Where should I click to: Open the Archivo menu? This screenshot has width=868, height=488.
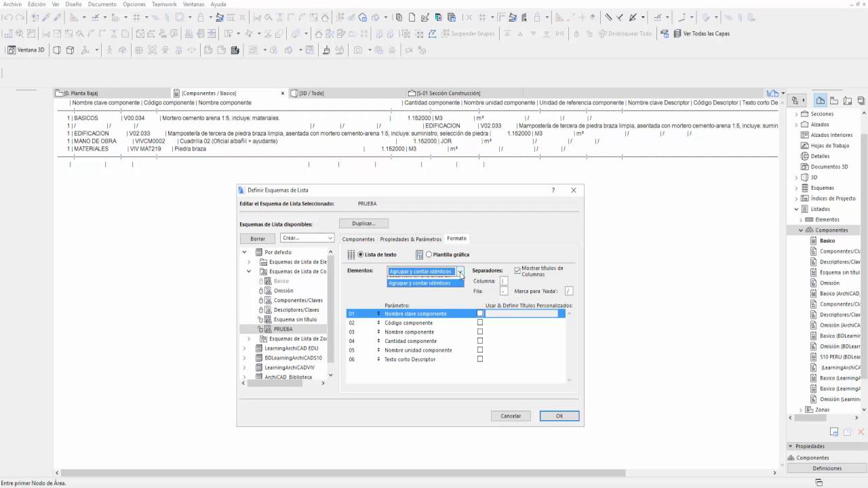tap(12, 4)
